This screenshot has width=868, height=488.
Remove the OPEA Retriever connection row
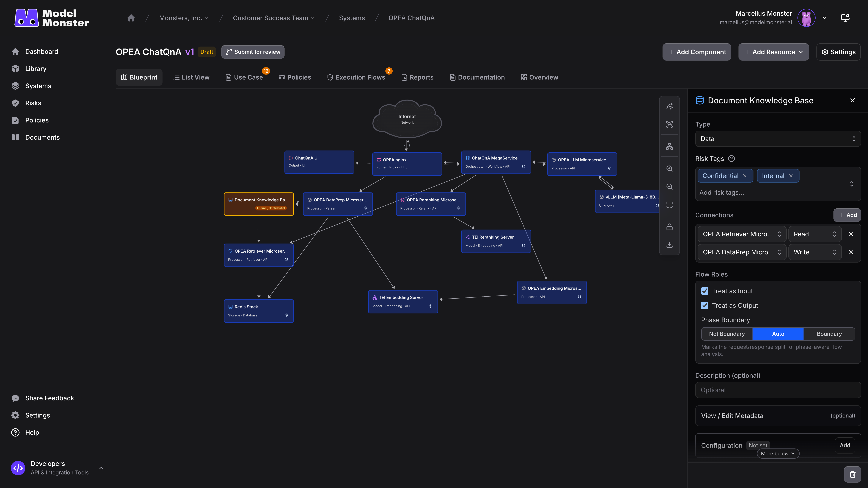pos(851,234)
